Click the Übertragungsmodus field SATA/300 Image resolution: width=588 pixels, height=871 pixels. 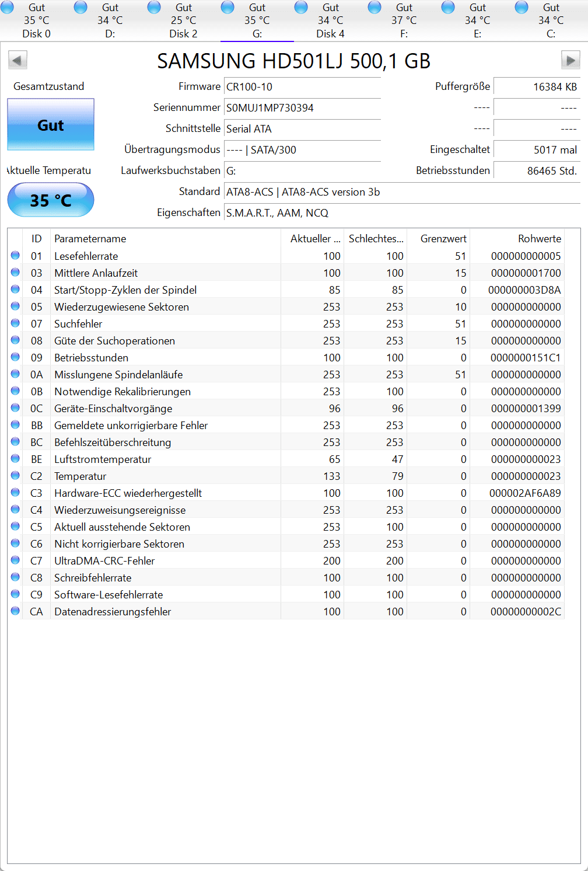click(302, 150)
